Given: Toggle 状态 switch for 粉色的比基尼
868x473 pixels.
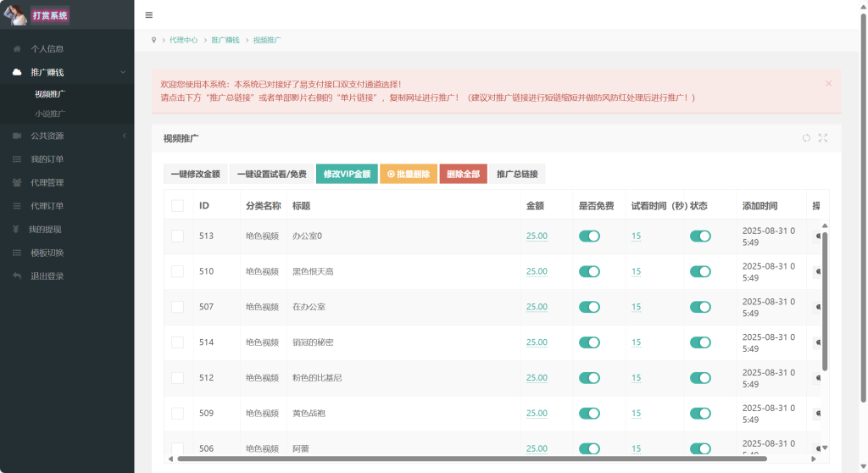Looking at the screenshot, I should (x=700, y=378).
